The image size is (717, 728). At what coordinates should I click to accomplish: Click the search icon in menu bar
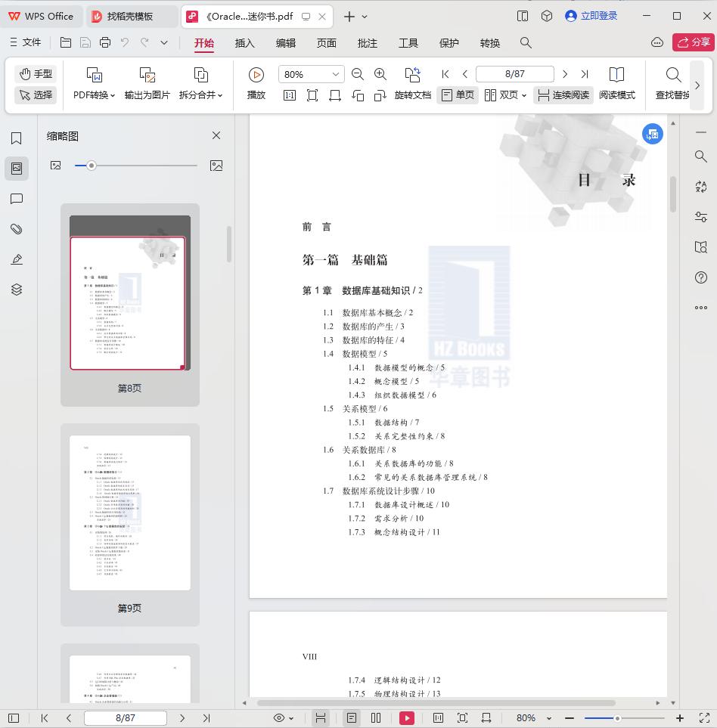pos(526,43)
